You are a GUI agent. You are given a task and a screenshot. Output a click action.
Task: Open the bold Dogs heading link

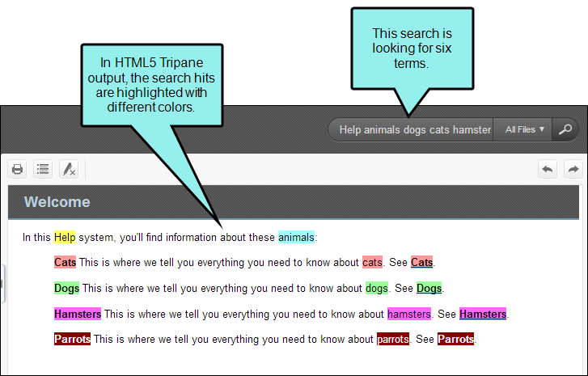[x=66, y=289]
